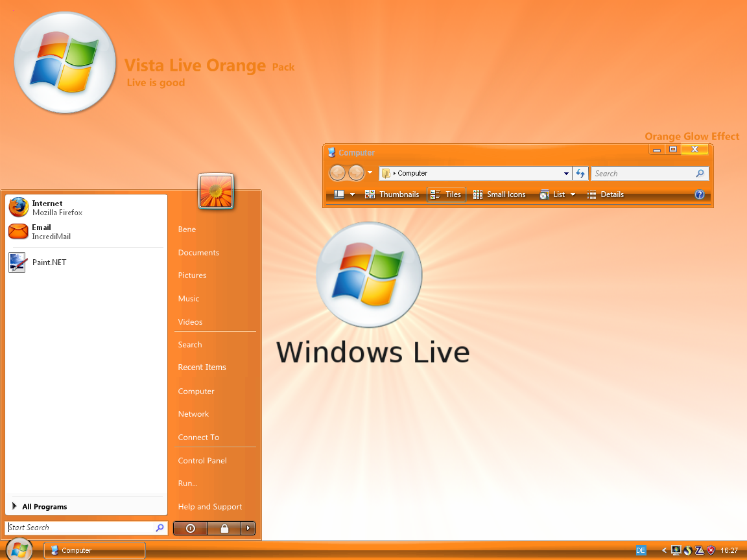Switch to Small Icons view
Image resolution: width=747 pixels, height=560 pixels.
tap(499, 194)
